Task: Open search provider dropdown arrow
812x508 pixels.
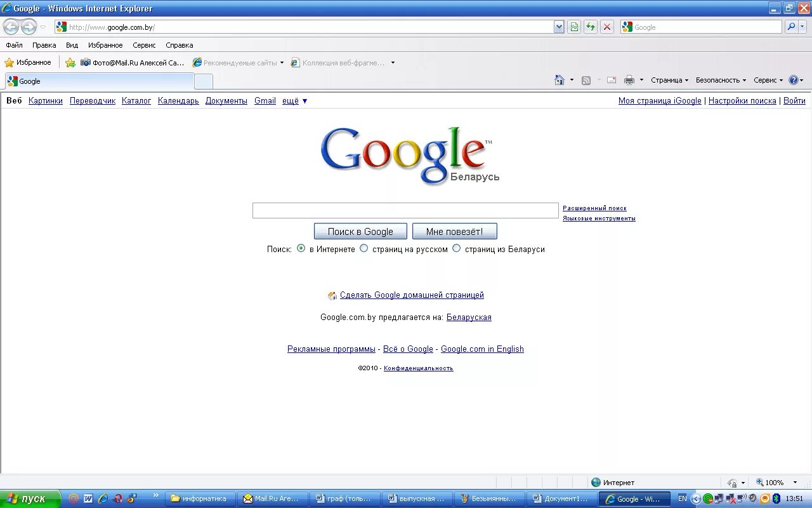Action: point(803,27)
